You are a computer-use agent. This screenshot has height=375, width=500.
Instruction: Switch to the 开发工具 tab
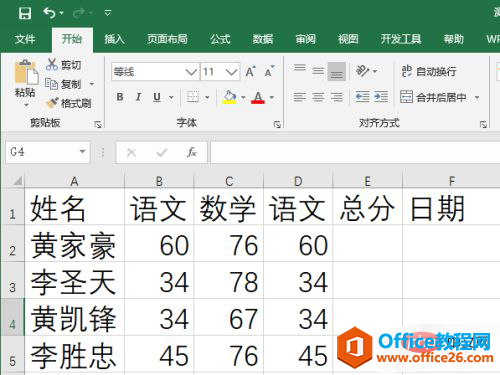[401, 39]
